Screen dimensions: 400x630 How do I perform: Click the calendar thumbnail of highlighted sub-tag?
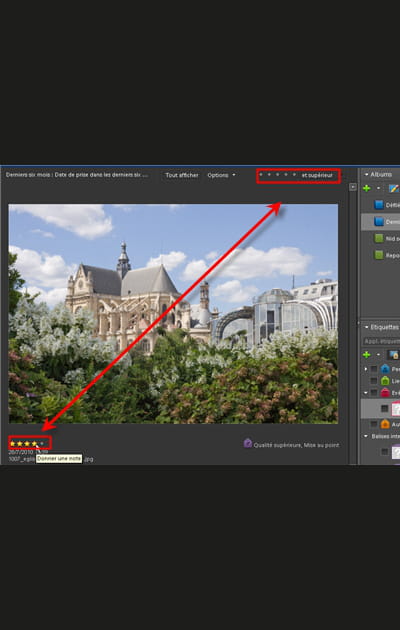pos(396,409)
